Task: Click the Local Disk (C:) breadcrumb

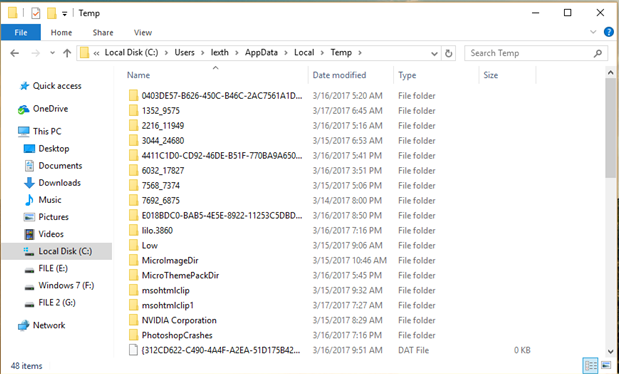Action: [x=131, y=53]
